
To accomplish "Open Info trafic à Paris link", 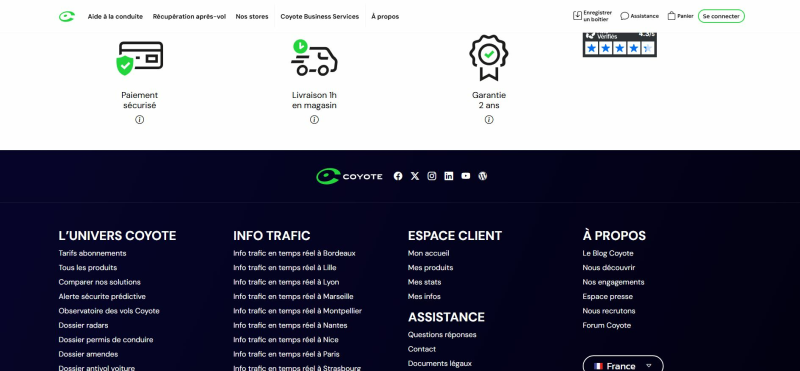I will point(286,354).
